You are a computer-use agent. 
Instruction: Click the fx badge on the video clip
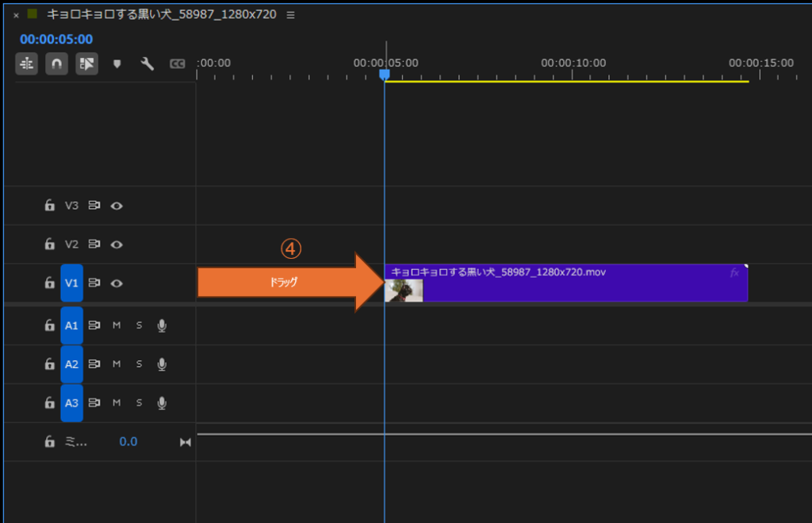pyautogui.click(x=734, y=272)
